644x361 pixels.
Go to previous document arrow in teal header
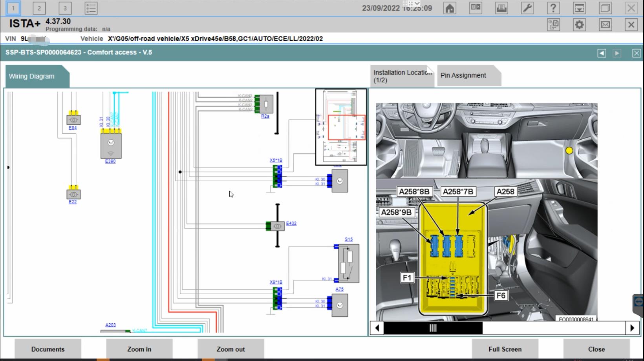602,53
